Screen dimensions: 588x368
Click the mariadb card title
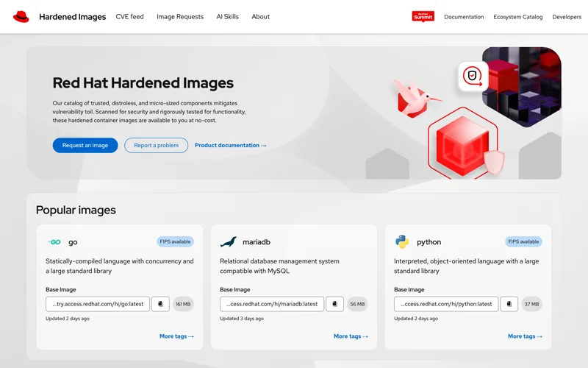(257, 242)
